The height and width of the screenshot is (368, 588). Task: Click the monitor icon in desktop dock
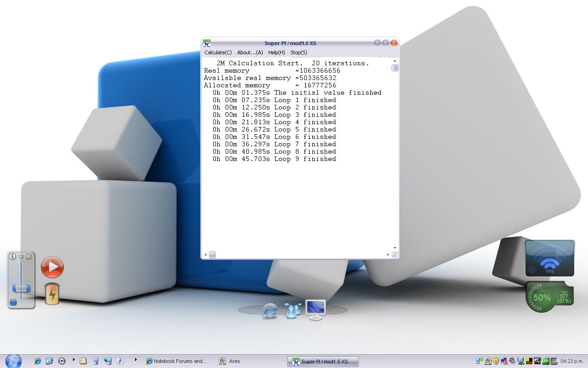click(316, 310)
